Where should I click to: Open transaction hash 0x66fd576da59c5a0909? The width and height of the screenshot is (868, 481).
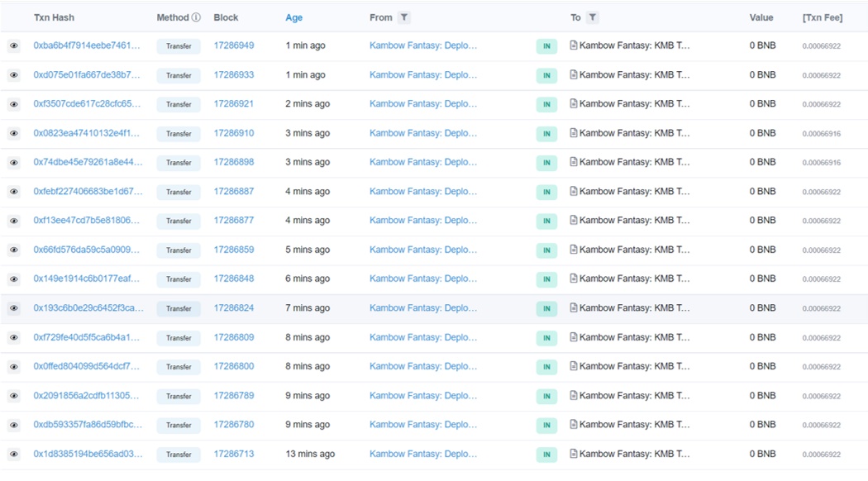(x=86, y=250)
